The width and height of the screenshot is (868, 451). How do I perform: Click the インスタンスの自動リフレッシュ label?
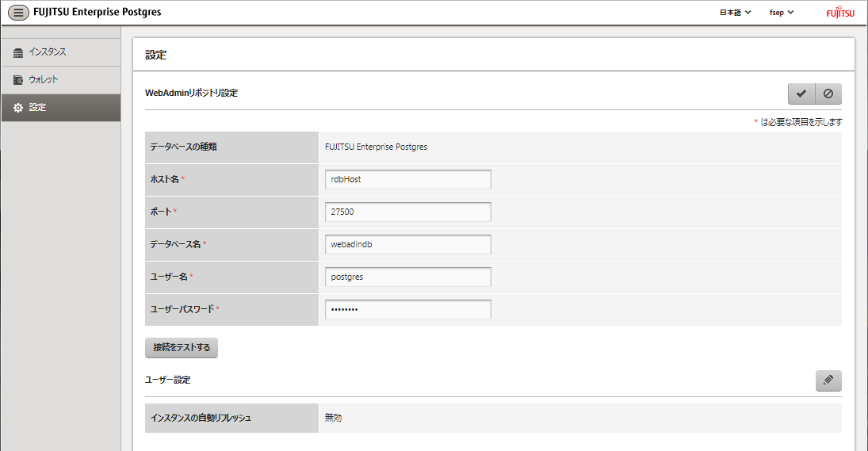(201, 418)
